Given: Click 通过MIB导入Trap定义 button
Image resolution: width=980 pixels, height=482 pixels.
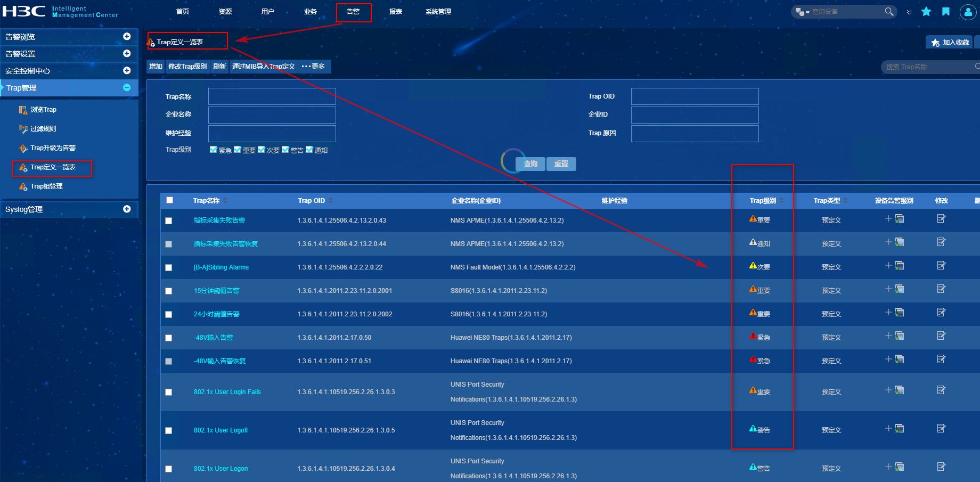Looking at the screenshot, I should click(264, 67).
